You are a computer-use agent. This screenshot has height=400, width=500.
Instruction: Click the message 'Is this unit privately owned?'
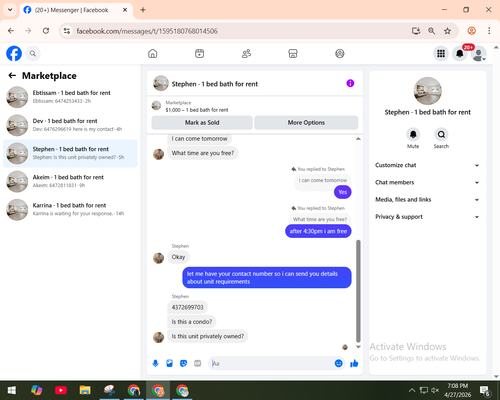point(208,336)
